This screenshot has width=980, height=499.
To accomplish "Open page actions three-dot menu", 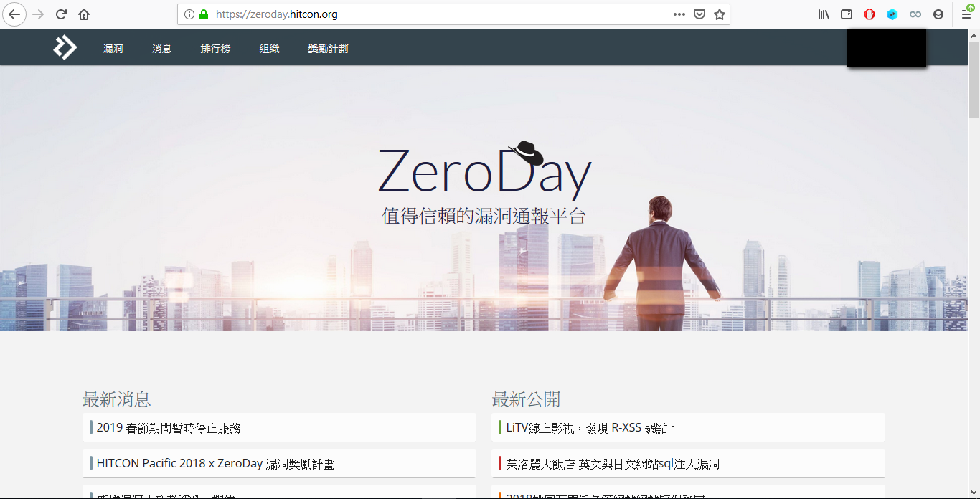I will (679, 14).
